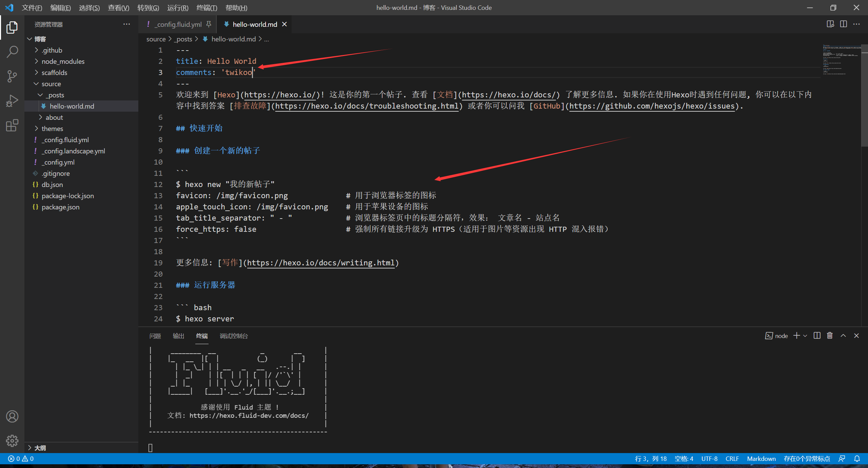Open the Search view in the activity bar
The image size is (868, 468).
click(x=12, y=52)
